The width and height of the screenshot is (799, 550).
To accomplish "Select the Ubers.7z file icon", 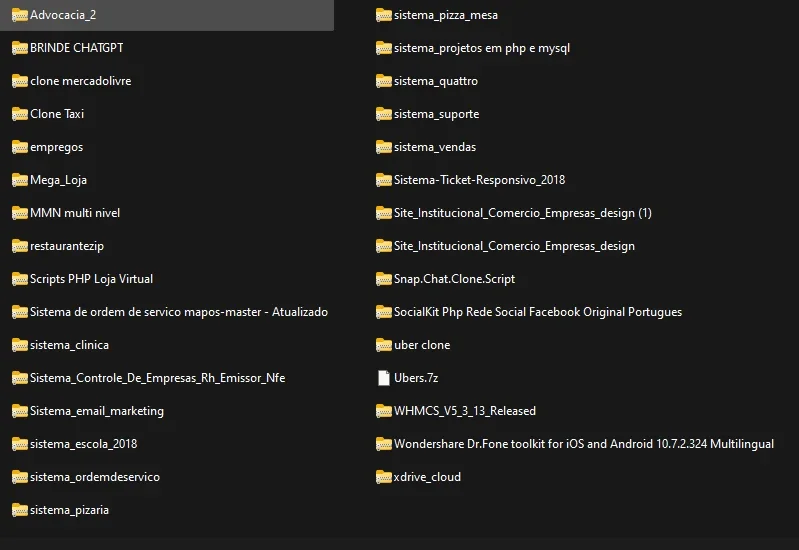I will click(384, 378).
